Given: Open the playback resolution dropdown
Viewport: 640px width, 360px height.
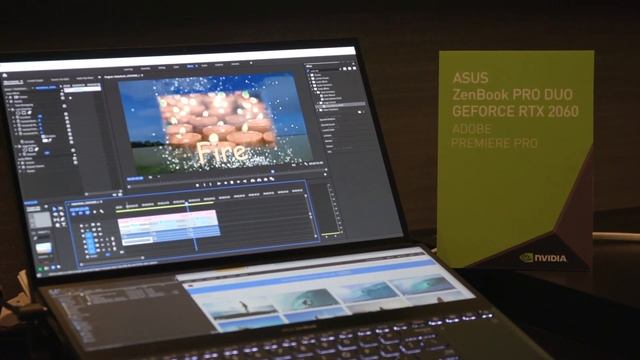Looking at the screenshot, I should pos(295,165).
